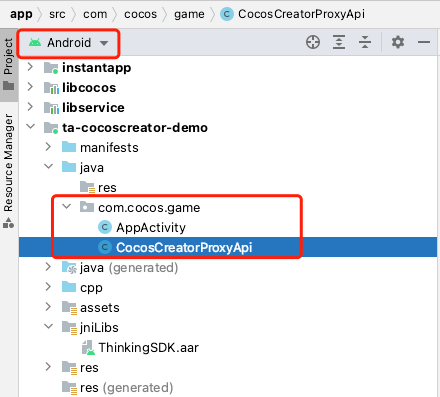Open the Resource Manager side tab

point(8,171)
